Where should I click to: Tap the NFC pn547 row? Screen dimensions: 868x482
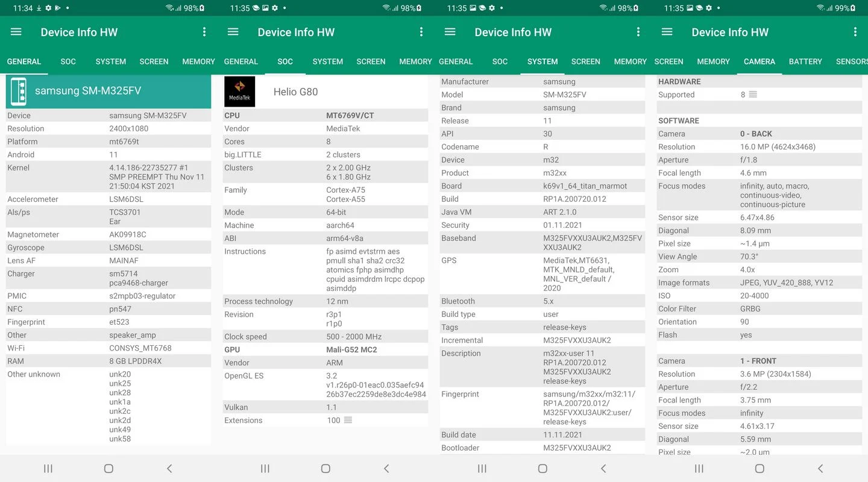coord(108,309)
